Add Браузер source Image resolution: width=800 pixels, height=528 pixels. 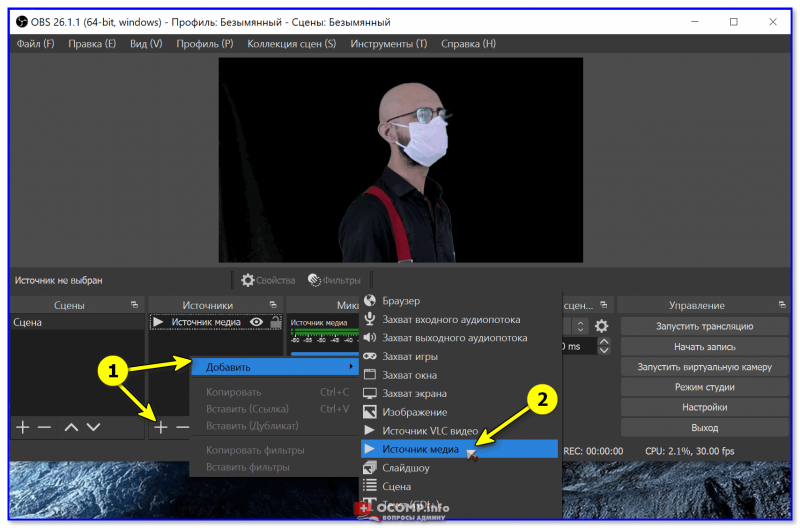[x=459, y=300]
